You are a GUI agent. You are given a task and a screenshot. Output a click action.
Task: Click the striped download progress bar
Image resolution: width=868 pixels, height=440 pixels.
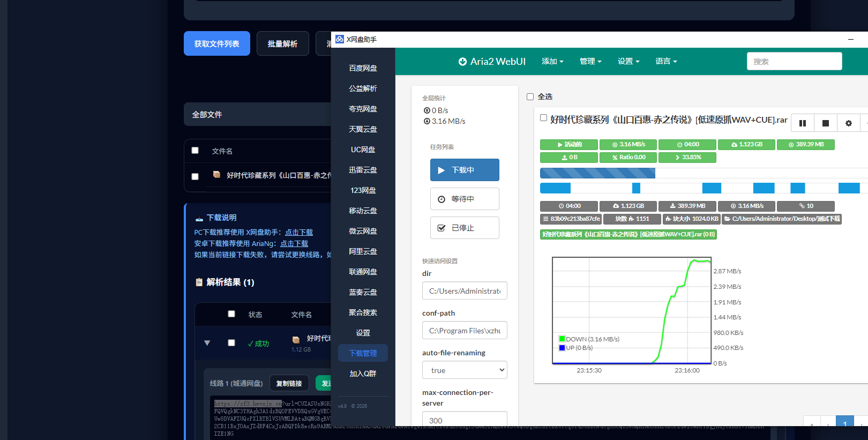[597, 173]
